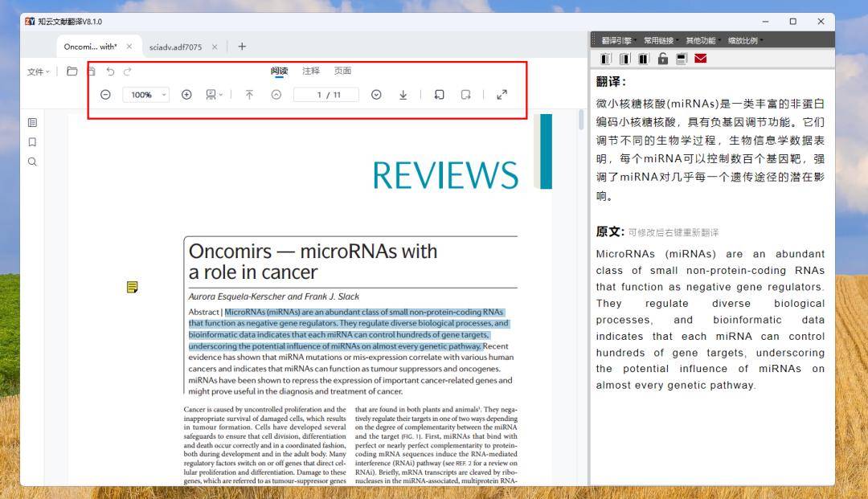Click the red mail envelope icon
Image resolution: width=868 pixels, height=499 pixels.
700,59
